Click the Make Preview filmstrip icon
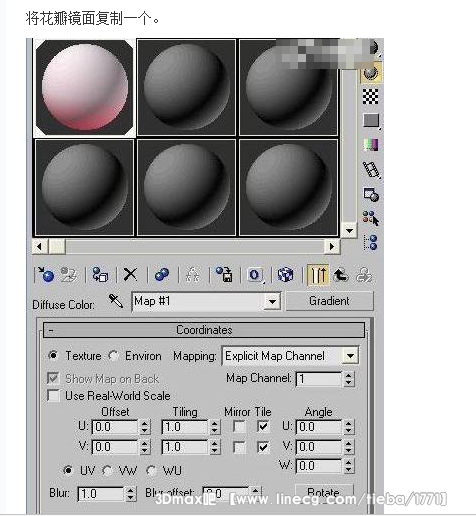 [x=371, y=169]
